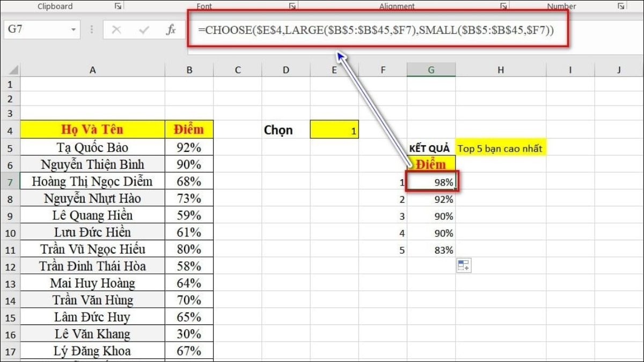
Task: Select row 12 header
Action: [10, 267]
